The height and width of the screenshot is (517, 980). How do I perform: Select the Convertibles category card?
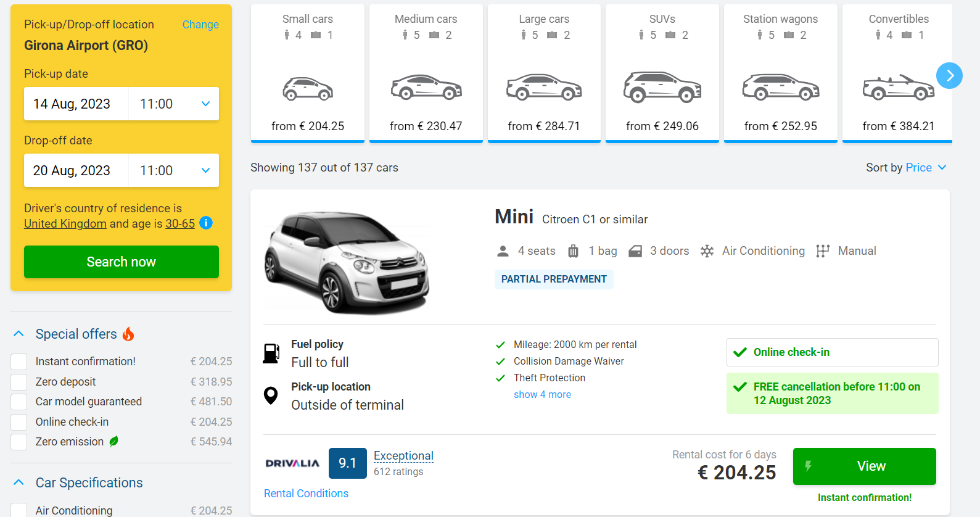point(898,73)
